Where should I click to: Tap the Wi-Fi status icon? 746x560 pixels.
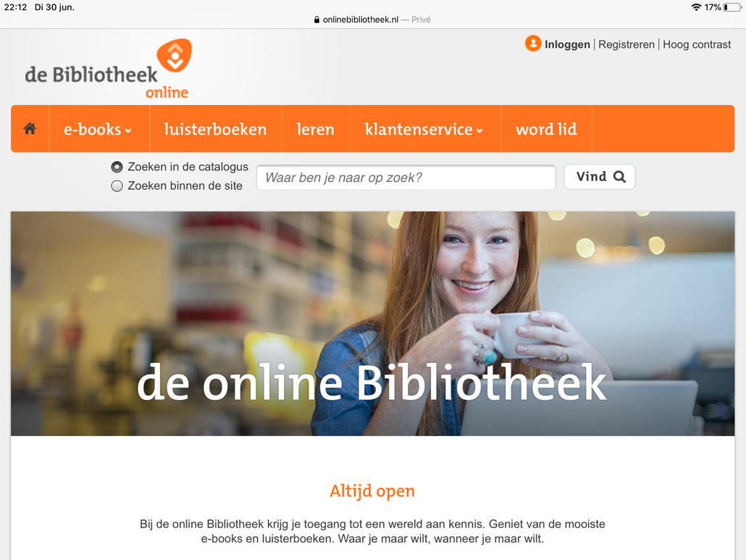click(696, 7)
